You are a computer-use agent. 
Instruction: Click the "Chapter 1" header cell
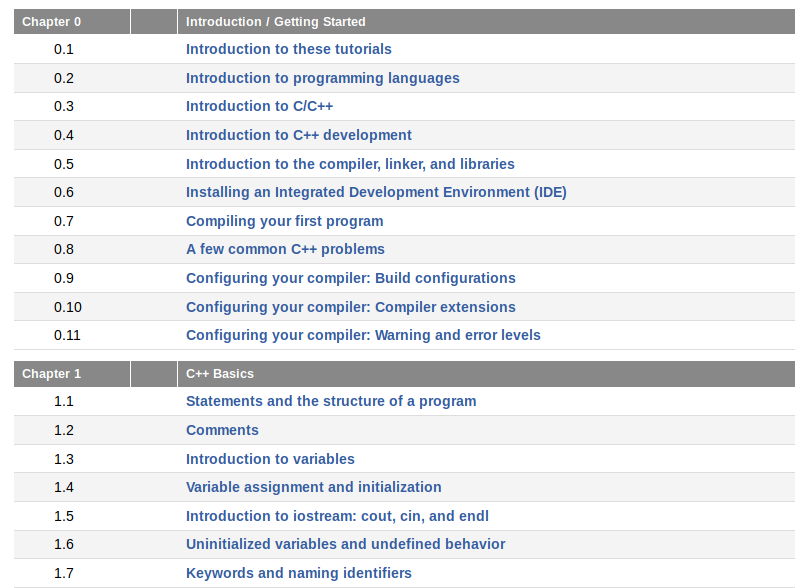(52, 374)
